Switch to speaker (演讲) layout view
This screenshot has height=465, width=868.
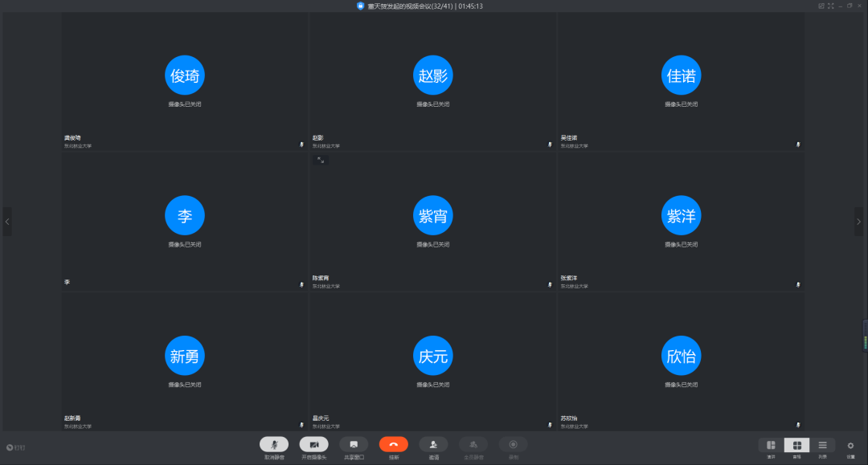point(771,445)
